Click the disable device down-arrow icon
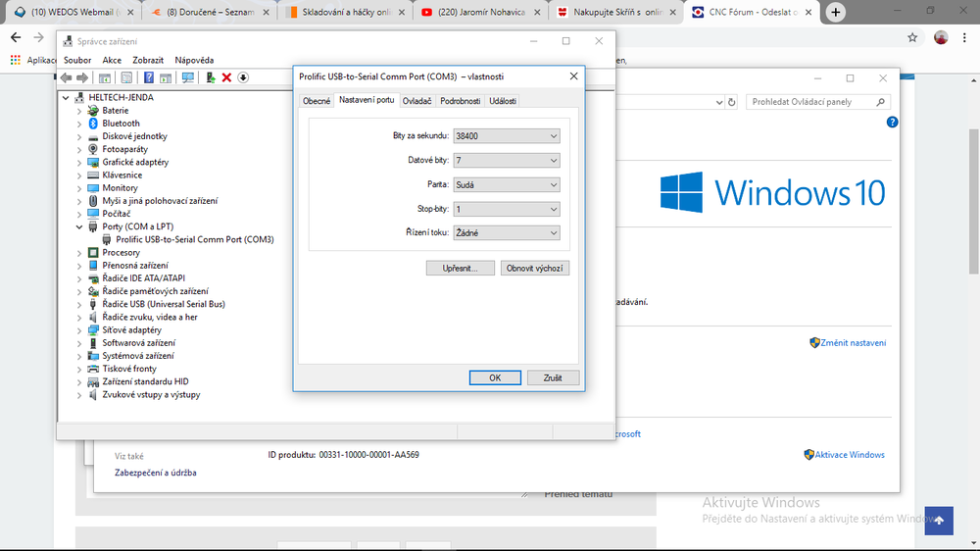 pyautogui.click(x=243, y=77)
